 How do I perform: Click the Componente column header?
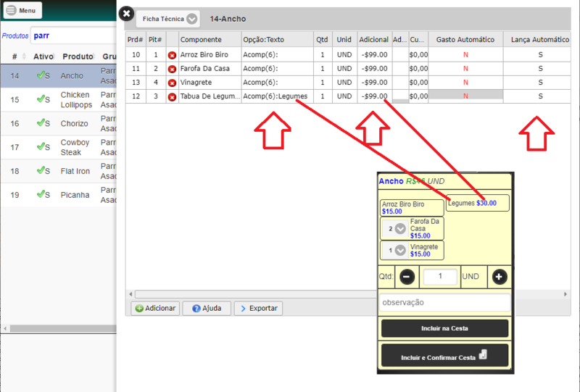(x=210, y=40)
